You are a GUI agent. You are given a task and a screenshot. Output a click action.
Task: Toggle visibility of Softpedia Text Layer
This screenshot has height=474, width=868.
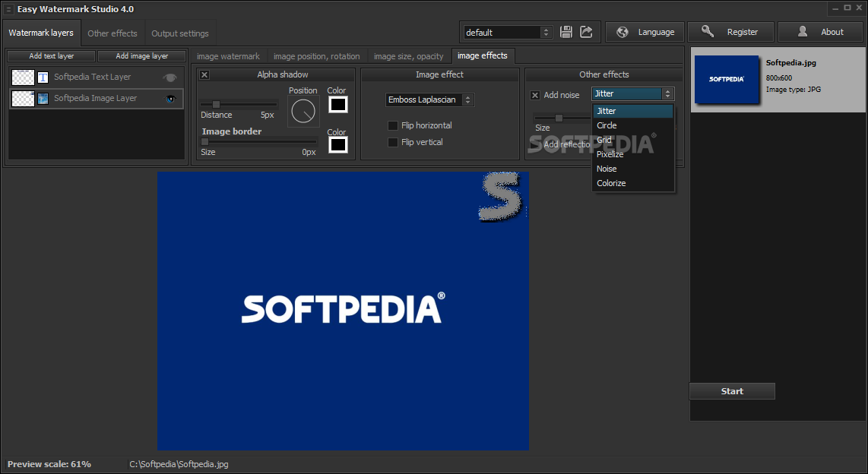coord(170,77)
